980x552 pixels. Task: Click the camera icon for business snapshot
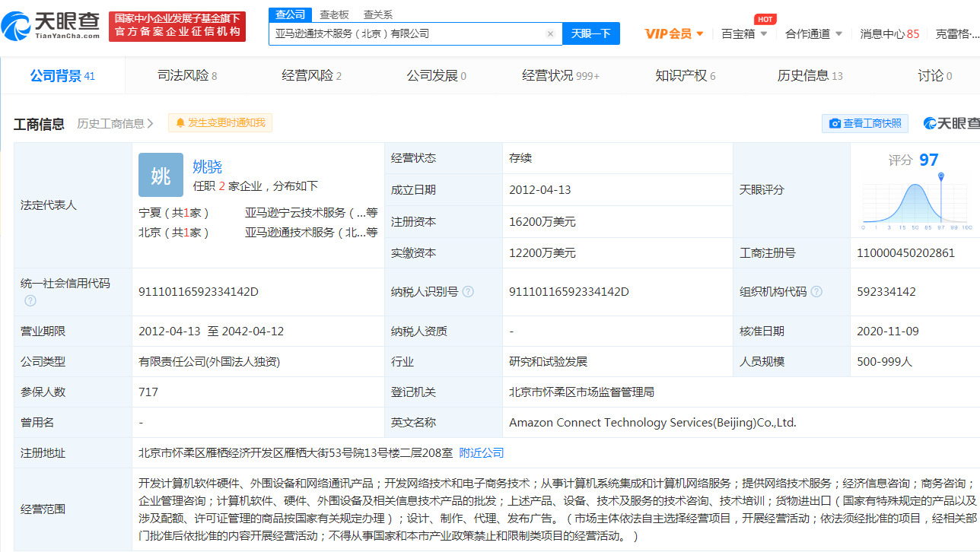[835, 123]
